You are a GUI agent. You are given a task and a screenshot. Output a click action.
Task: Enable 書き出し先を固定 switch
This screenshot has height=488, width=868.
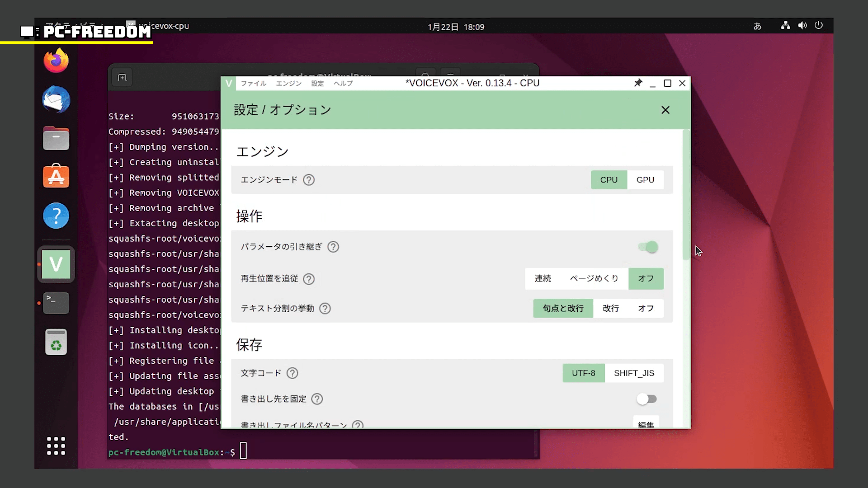pyautogui.click(x=646, y=399)
